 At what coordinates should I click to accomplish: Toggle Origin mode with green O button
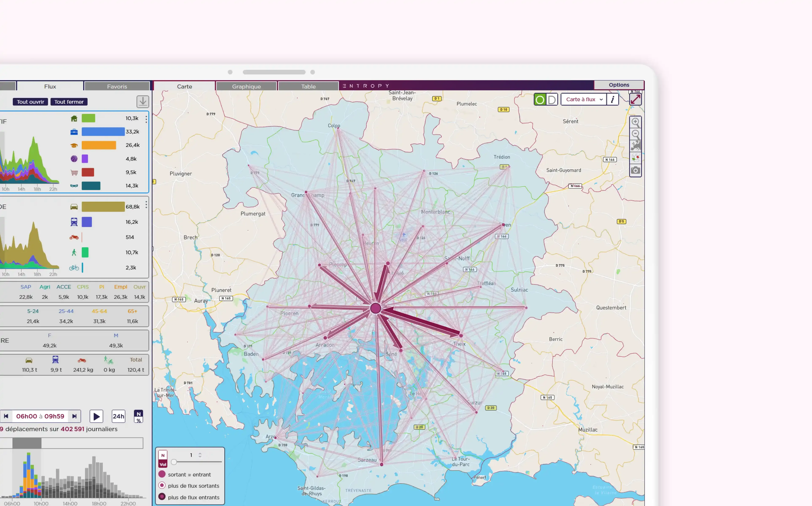click(x=540, y=99)
